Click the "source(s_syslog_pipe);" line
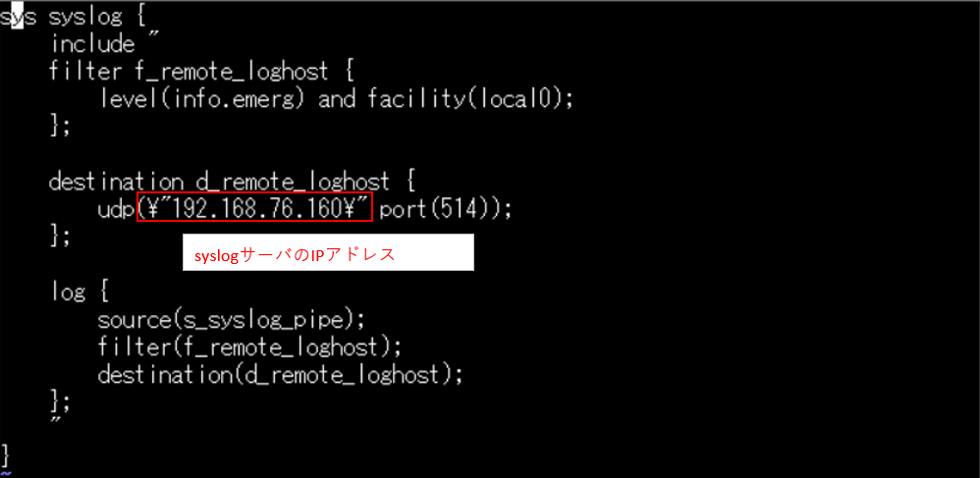Image resolution: width=980 pixels, height=478 pixels. click(231, 319)
